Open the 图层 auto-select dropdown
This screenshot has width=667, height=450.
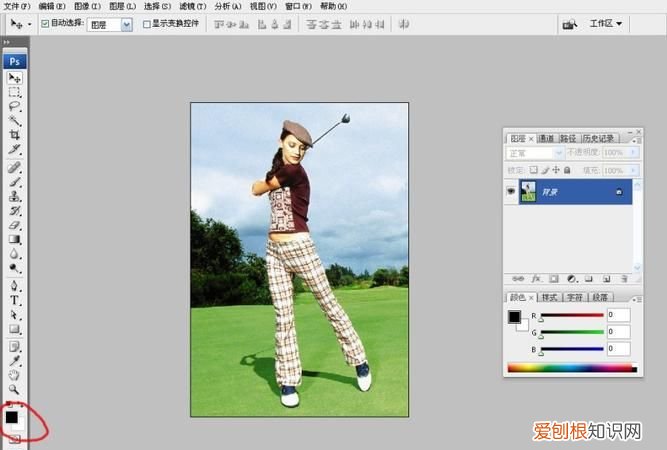pyautogui.click(x=110, y=25)
